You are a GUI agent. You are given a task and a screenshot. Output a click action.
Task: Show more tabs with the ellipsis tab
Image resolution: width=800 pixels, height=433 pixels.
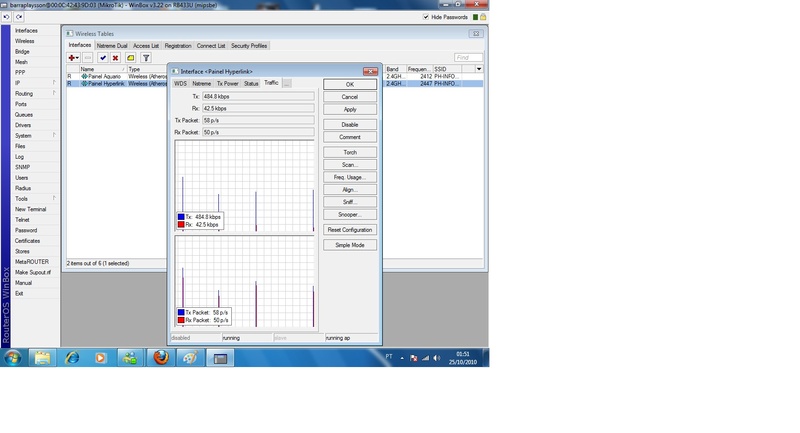tap(286, 83)
